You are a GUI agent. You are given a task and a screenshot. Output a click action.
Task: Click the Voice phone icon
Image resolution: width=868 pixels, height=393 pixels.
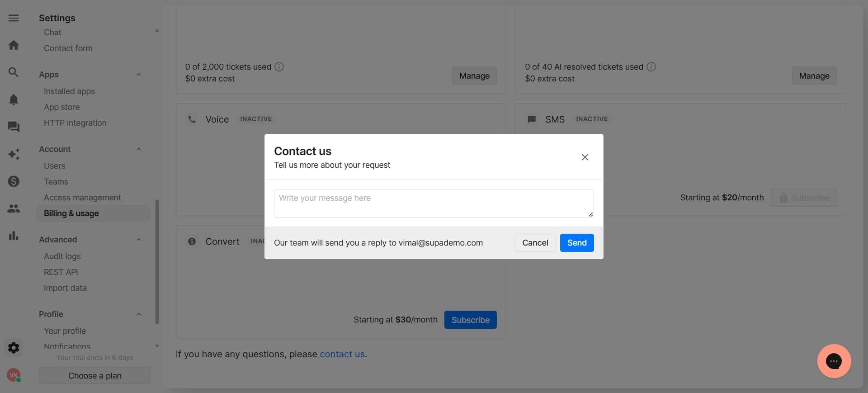(192, 119)
